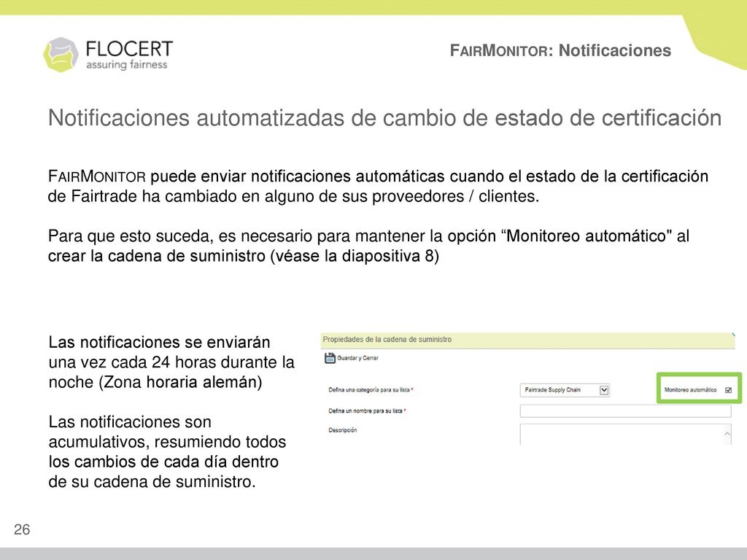Click the Descripción scrollbar up arrow
Screen dimensions: 747x560
[727, 433]
